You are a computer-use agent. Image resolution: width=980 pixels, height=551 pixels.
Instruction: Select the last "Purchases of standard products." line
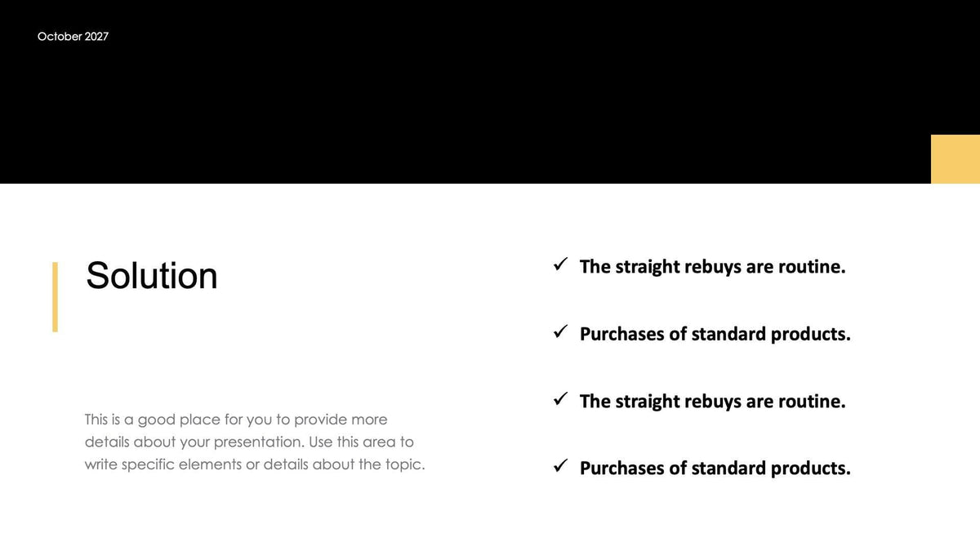(715, 468)
